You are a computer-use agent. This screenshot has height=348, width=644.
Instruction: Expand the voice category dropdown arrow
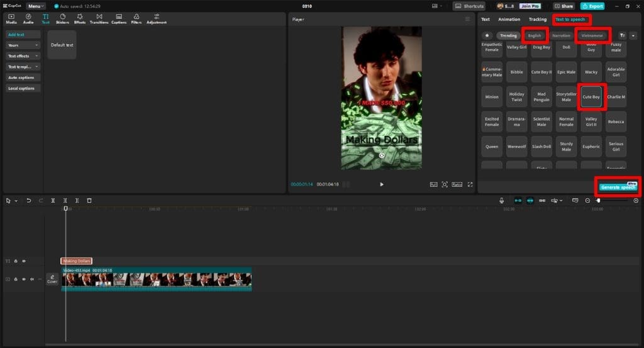pos(633,36)
